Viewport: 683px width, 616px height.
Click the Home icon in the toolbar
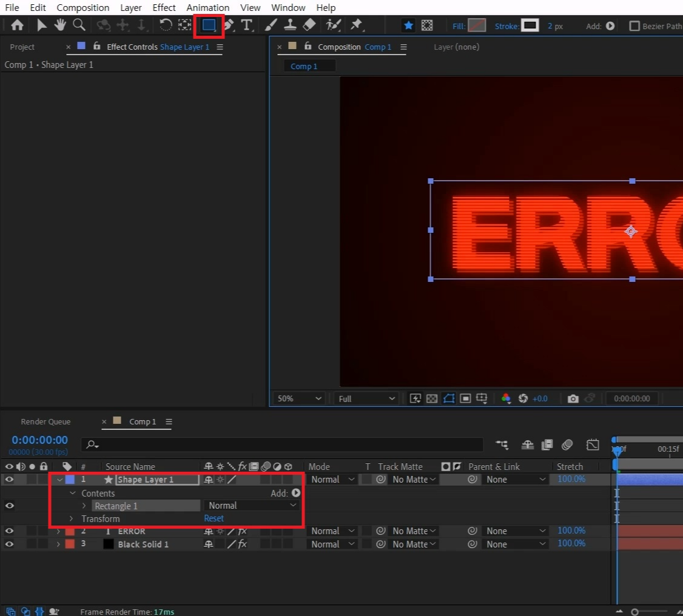click(17, 25)
